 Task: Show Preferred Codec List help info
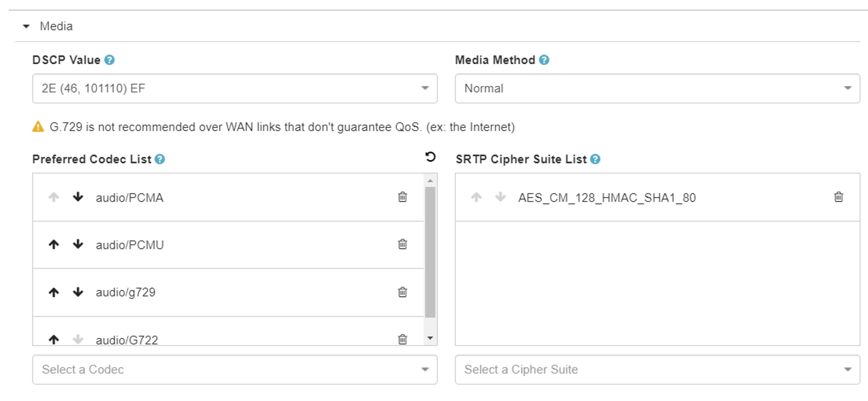(x=160, y=159)
